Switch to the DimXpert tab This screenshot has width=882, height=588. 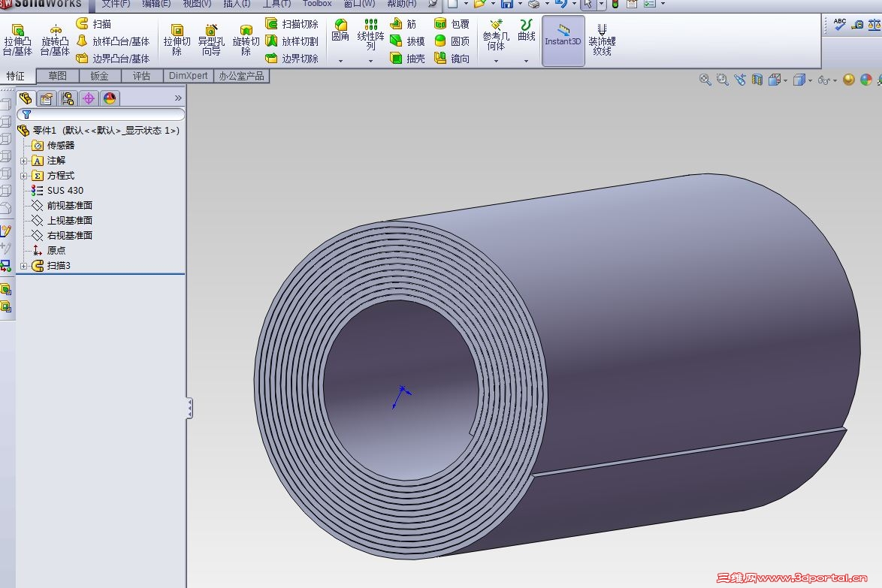(188, 75)
